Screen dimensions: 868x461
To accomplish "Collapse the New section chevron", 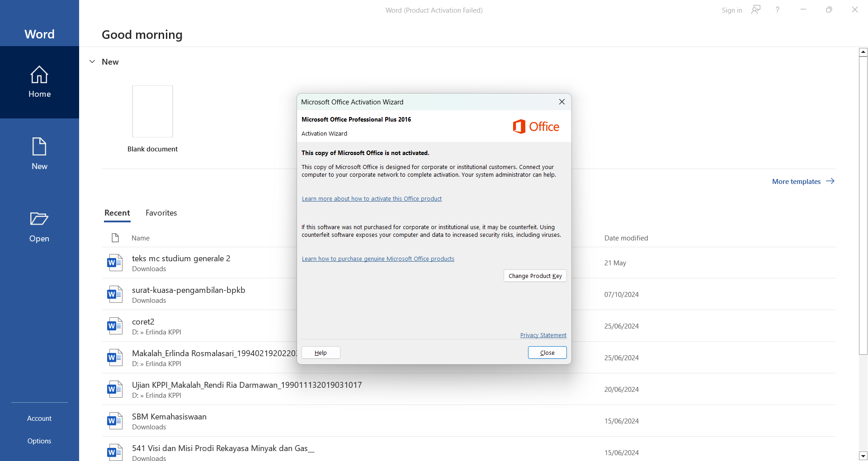I will click(x=92, y=62).
